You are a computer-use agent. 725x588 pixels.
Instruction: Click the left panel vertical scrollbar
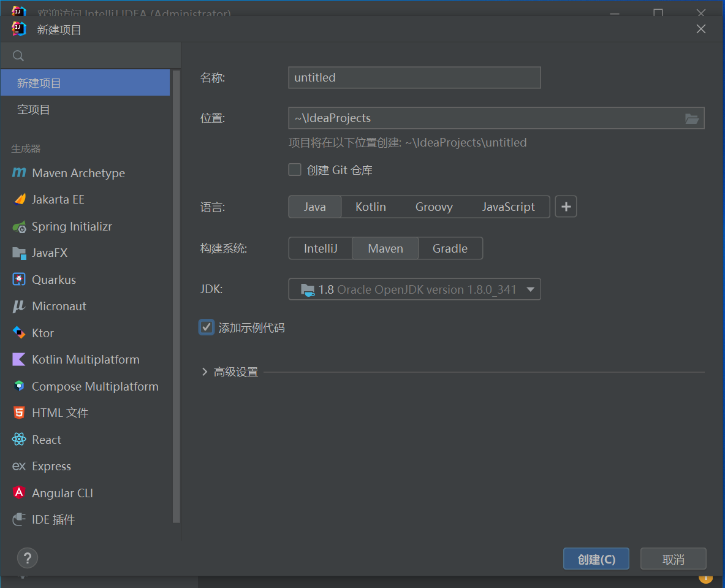click(x=177, y=294)
